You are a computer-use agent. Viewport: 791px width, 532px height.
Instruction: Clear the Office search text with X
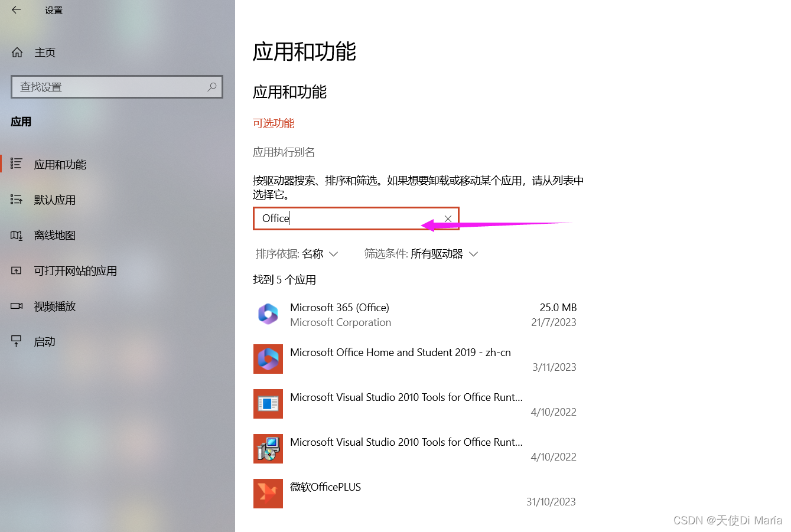click(448, 218)
